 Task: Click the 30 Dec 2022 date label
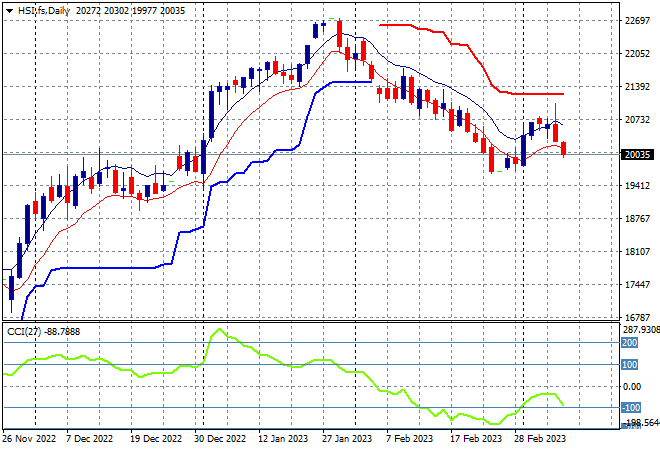pyautogui.click(x=220, y=439)
